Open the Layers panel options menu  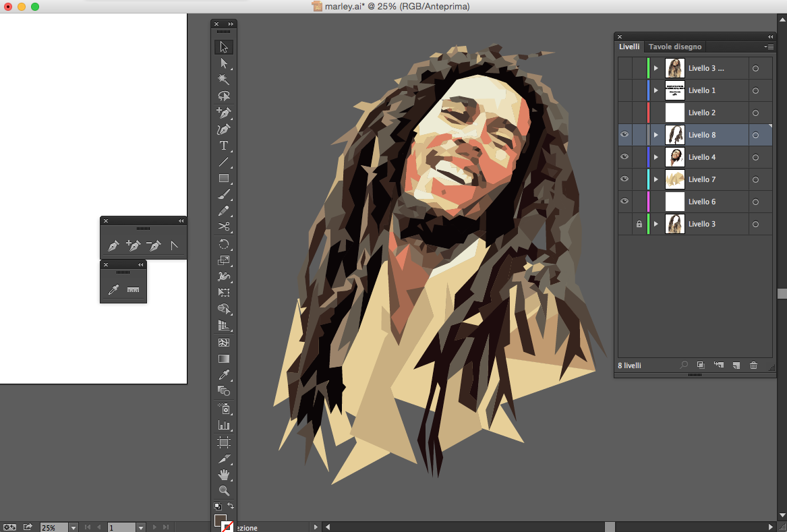coord(768,47)
